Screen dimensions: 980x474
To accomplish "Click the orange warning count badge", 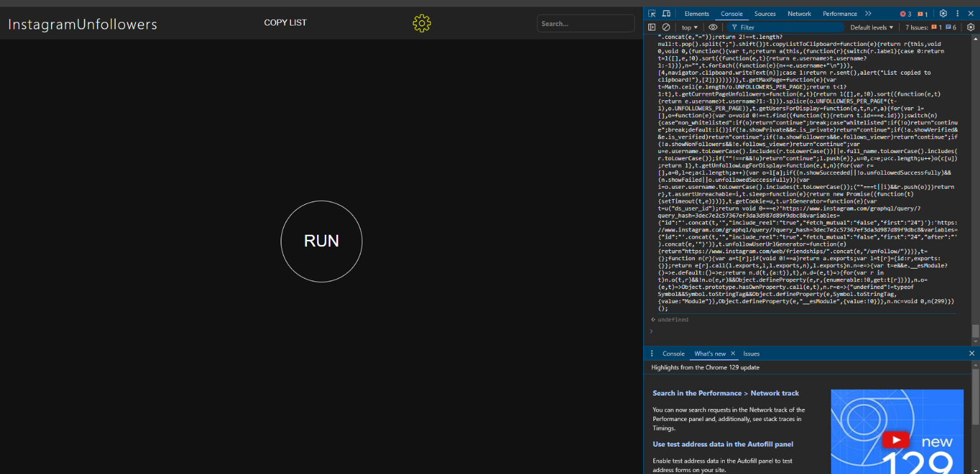I will coord(923,13).
